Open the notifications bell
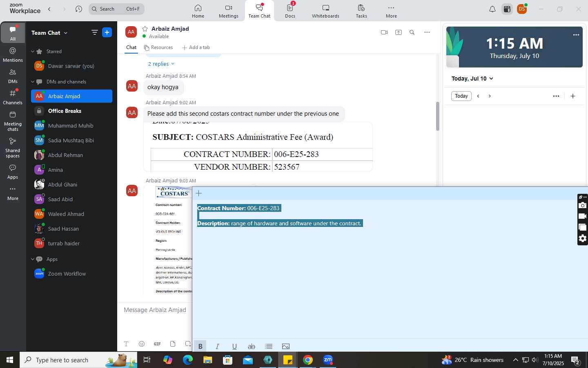588x368 pixels. (x=492, y=9)
